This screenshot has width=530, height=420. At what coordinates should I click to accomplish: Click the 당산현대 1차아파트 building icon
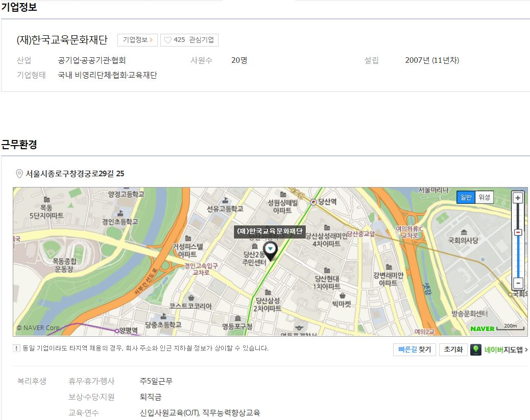click(327, 270)
